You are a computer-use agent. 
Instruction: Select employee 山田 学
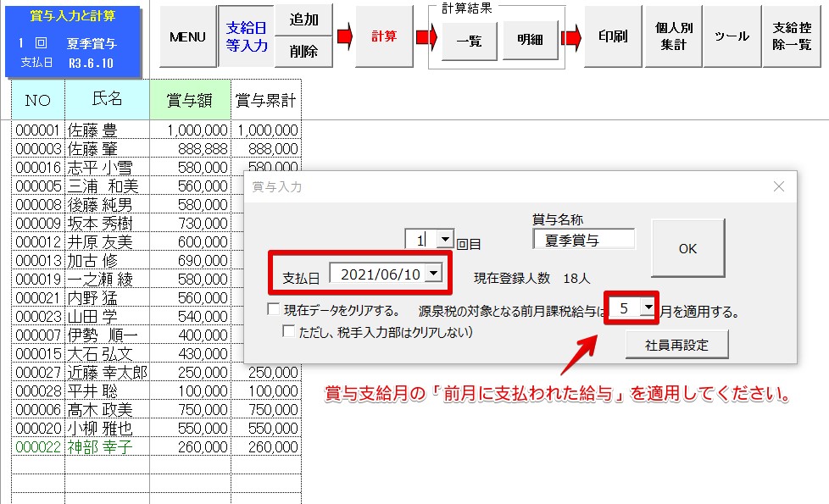click(x=108, y=317)
